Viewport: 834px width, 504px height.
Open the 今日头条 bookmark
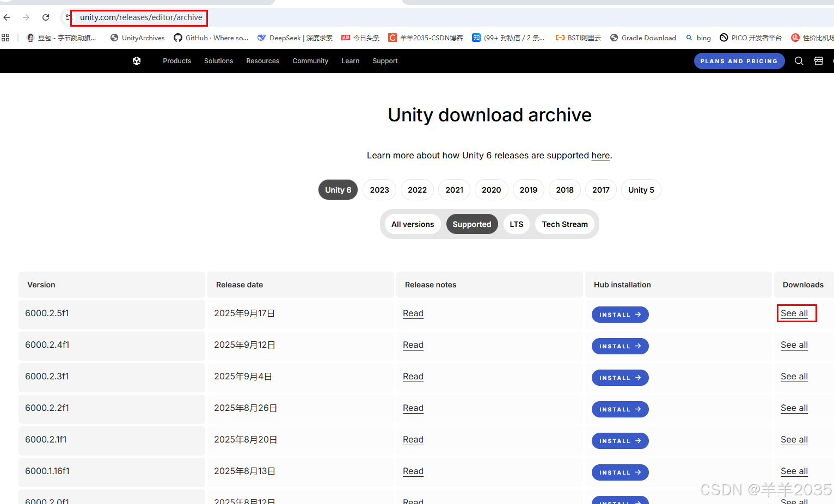click(360, 38)
